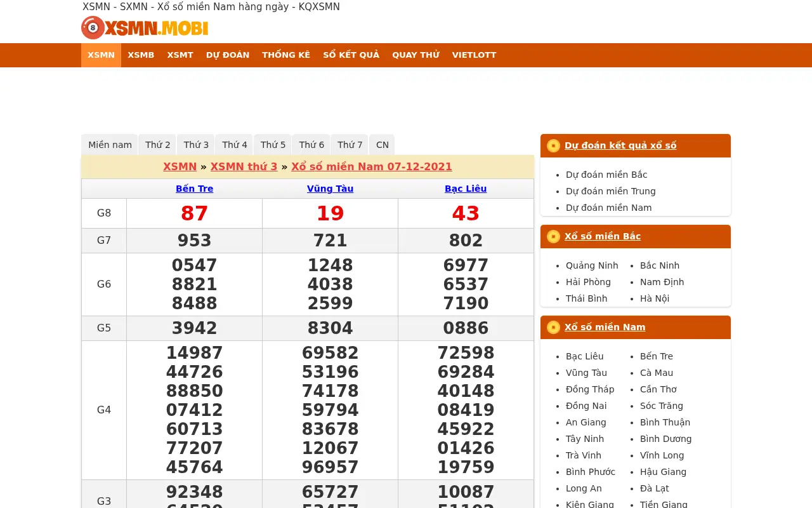The height and width of the screenshot is (508, 812).
Task: Click Dự đoán miền Trung link
Action: pos(611,191)
